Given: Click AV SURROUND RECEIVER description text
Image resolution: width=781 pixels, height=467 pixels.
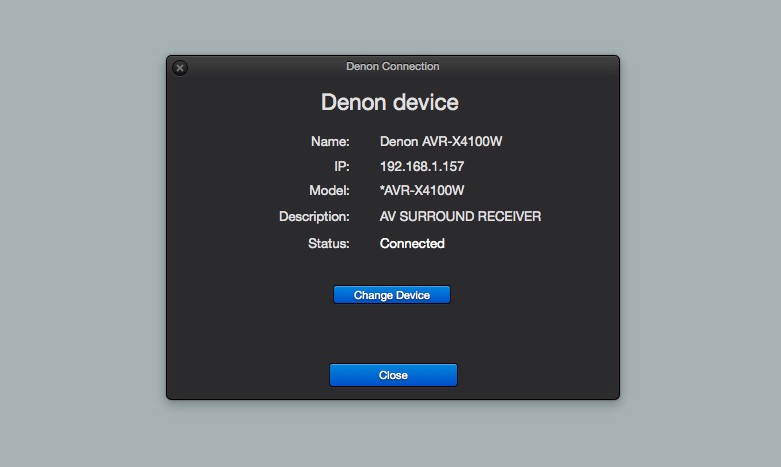Looking at the screenshot, I should [460, 217].
